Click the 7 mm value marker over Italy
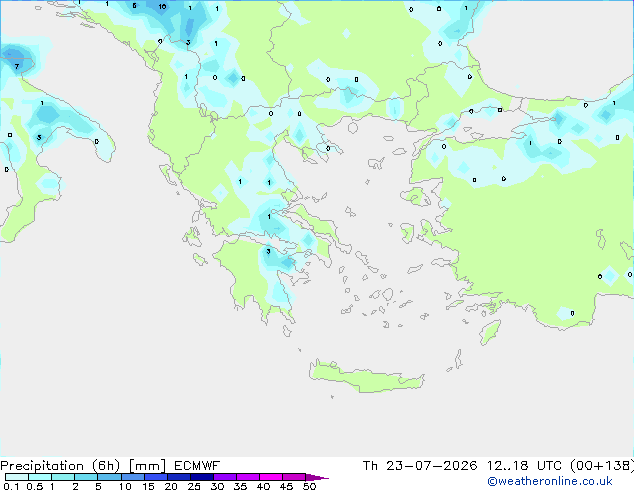Image resolution: width=634 pixels, height=490 pixels. click(x=17, y=66)
